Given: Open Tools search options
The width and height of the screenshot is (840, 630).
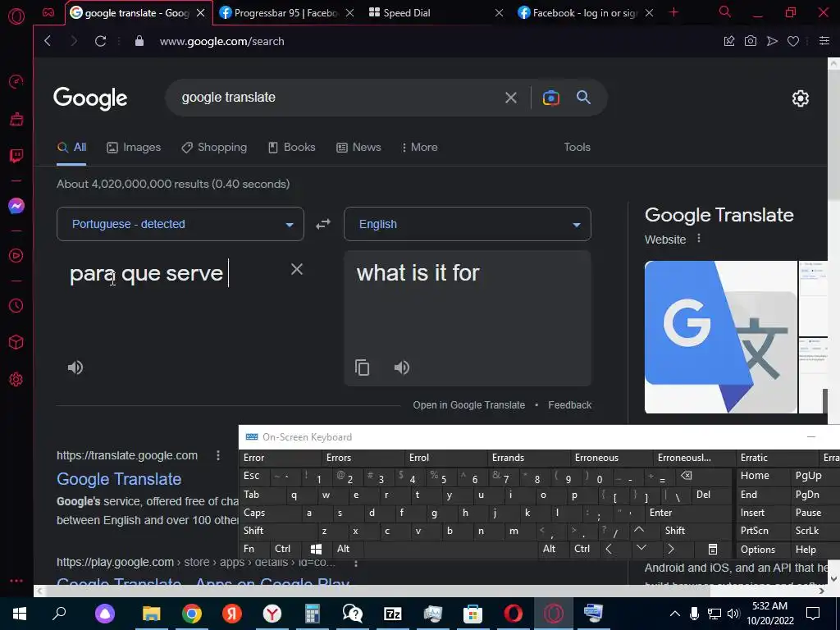Looking at the screenshot, I should 577,148.
